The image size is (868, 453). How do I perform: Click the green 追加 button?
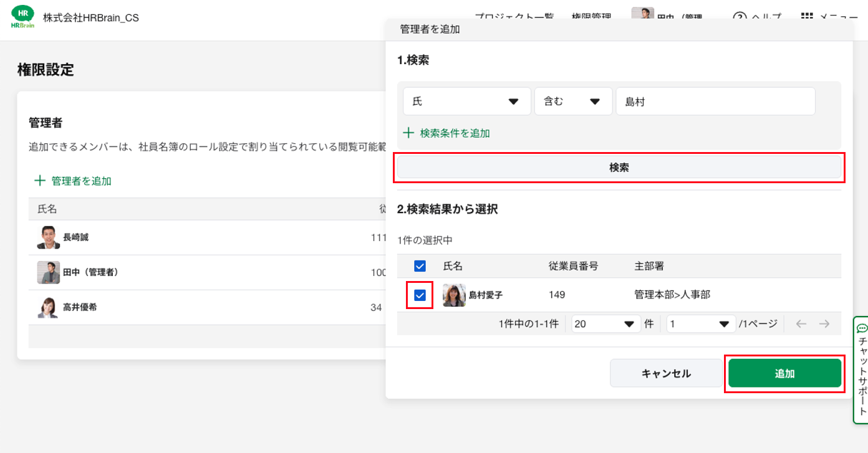tap(784, 374)
